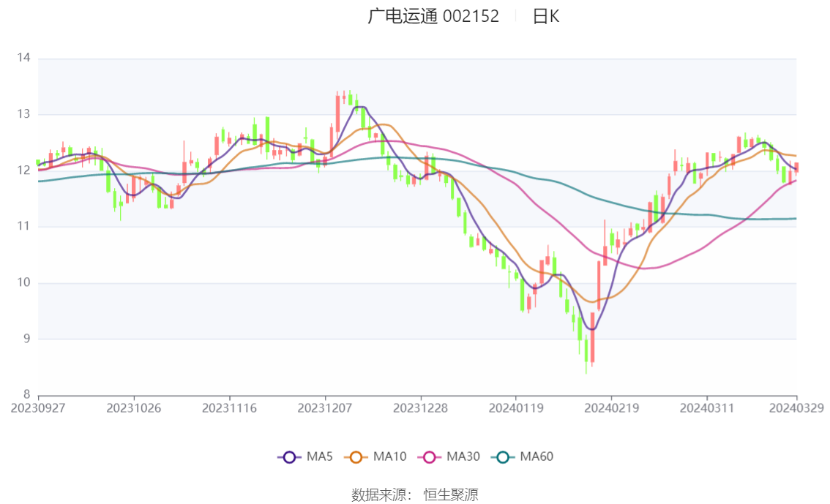Toggle the MA10 legend circle icon
This screenshot has width=830, height=504.
click(356, 457)
